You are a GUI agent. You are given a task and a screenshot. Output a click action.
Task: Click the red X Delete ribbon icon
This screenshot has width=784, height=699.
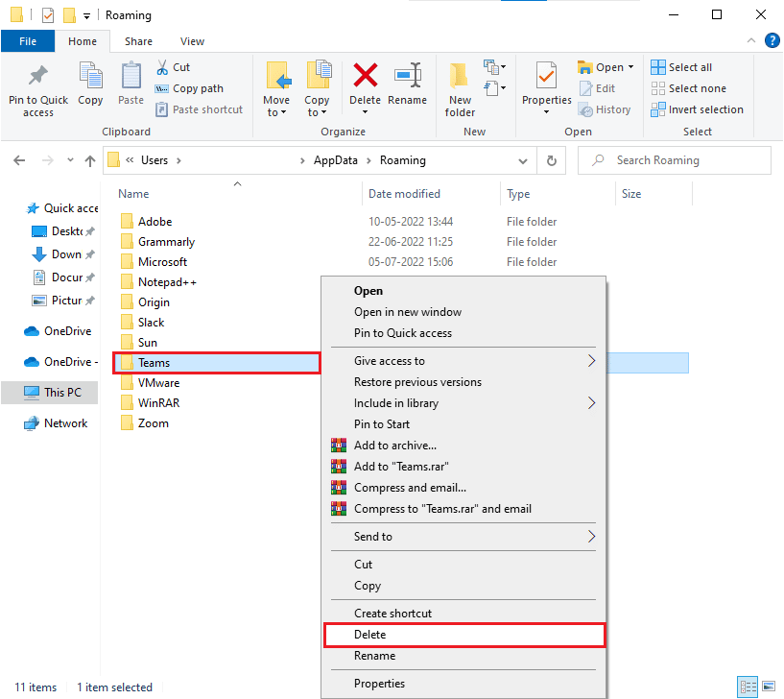(365, 76)
